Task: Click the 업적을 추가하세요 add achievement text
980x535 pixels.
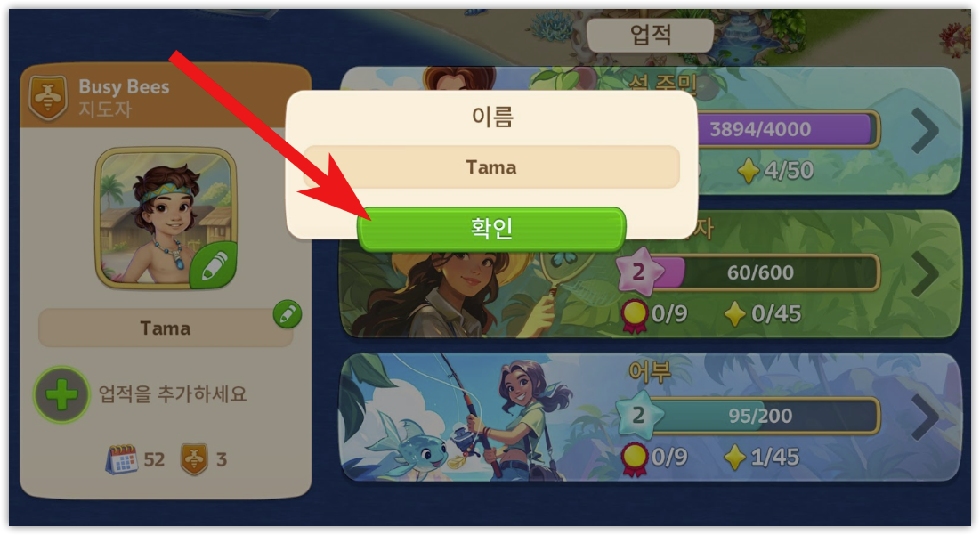Action: tap(173, 393)
